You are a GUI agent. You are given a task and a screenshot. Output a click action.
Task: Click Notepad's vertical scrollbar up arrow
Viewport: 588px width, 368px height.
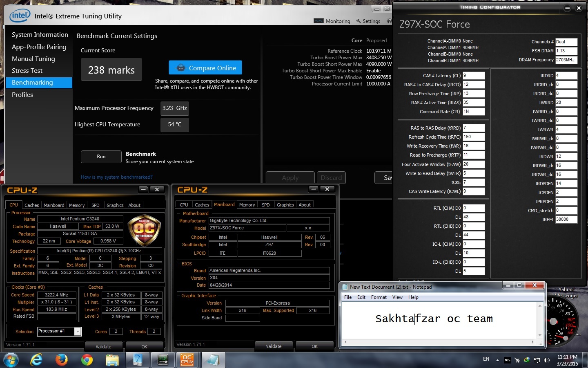(x=540, y=305)
